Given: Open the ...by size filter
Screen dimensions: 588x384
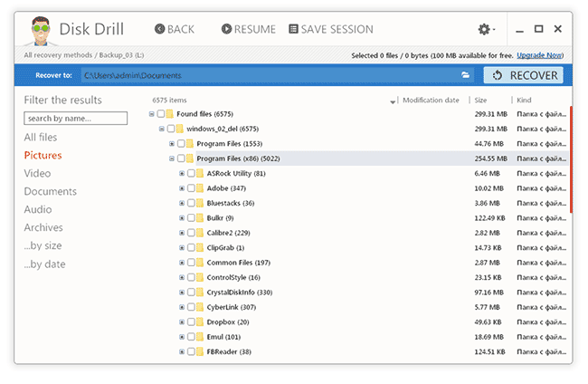Looking at the screenshot, I should 43,245.
